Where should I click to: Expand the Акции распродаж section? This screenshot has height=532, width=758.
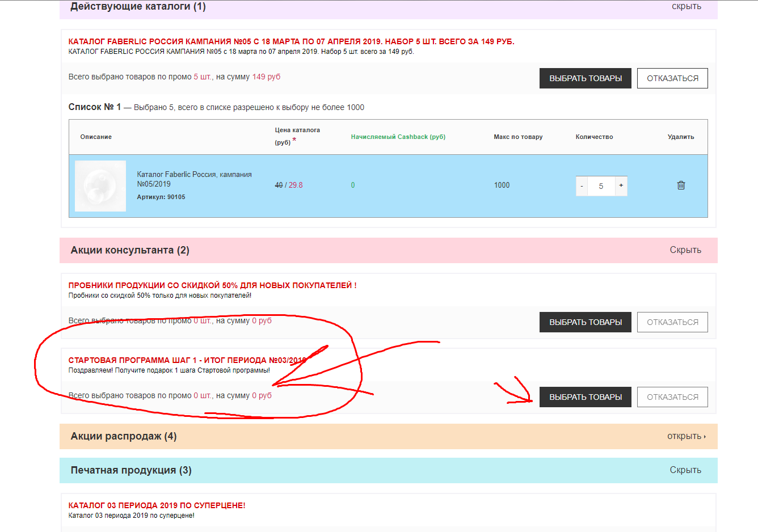coord(687,436)
